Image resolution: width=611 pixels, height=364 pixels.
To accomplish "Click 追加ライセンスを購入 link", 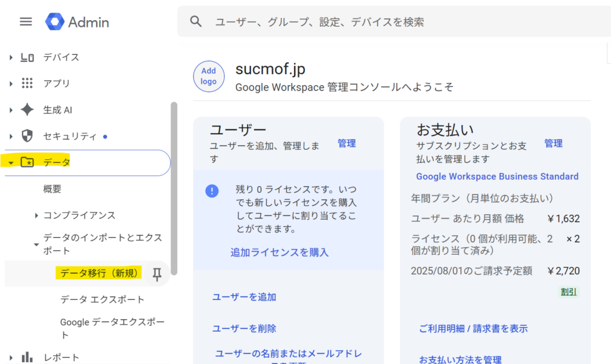I will pyautogui.click(x=279, y=252).
